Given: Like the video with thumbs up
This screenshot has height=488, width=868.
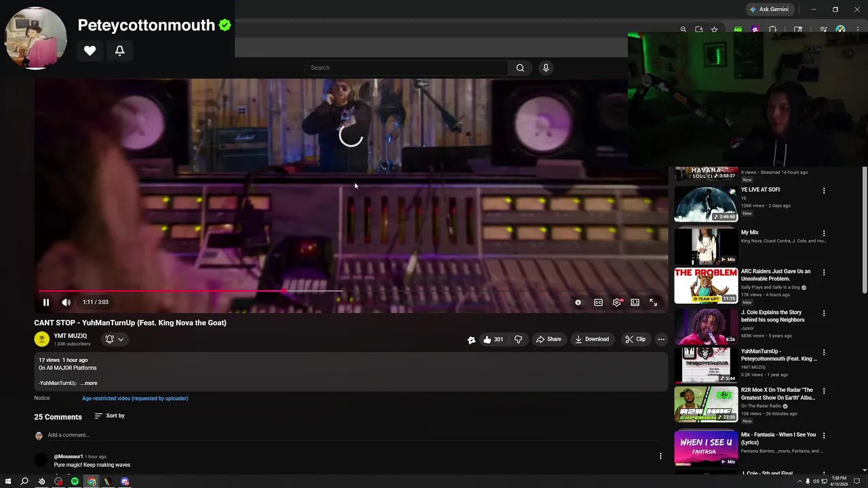Looking at the screenshot, I should [x=493, y=339].
